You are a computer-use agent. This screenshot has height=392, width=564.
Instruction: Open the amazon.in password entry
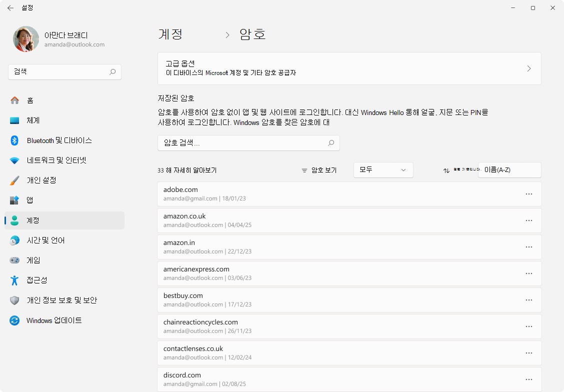coord(349,247)
